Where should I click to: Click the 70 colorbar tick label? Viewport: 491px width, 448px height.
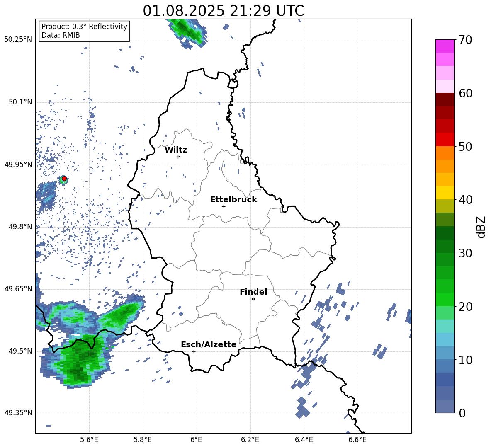click(465, 40)
